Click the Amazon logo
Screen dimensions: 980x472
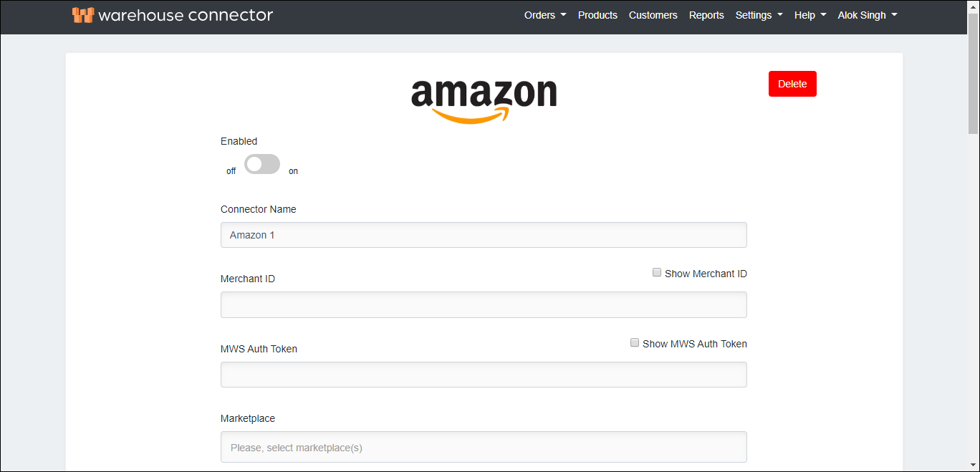(x=484, y=97)
